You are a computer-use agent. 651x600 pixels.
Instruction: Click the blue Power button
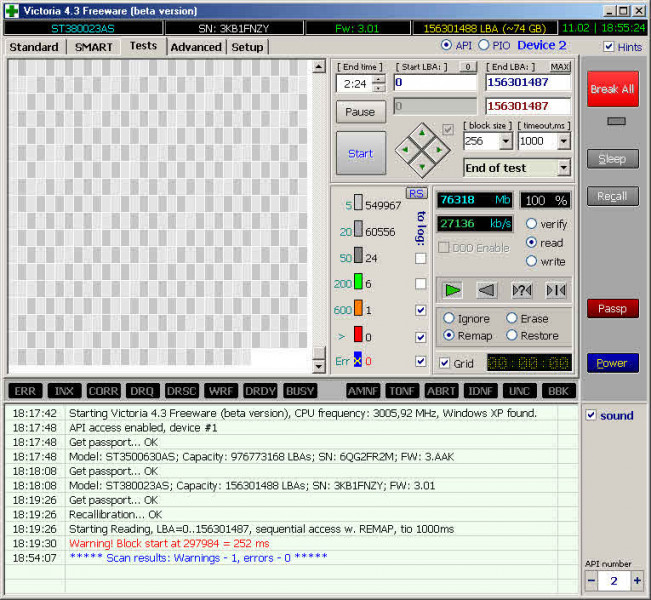612,363
